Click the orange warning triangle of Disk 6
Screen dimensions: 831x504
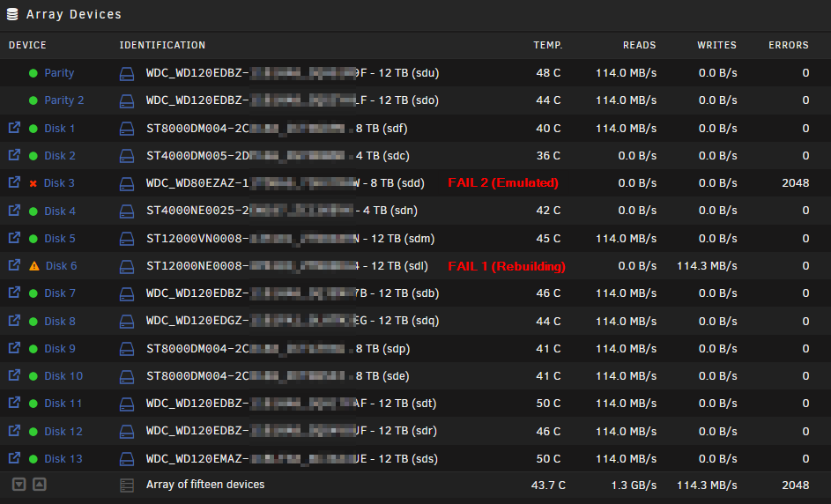[33, 266]
